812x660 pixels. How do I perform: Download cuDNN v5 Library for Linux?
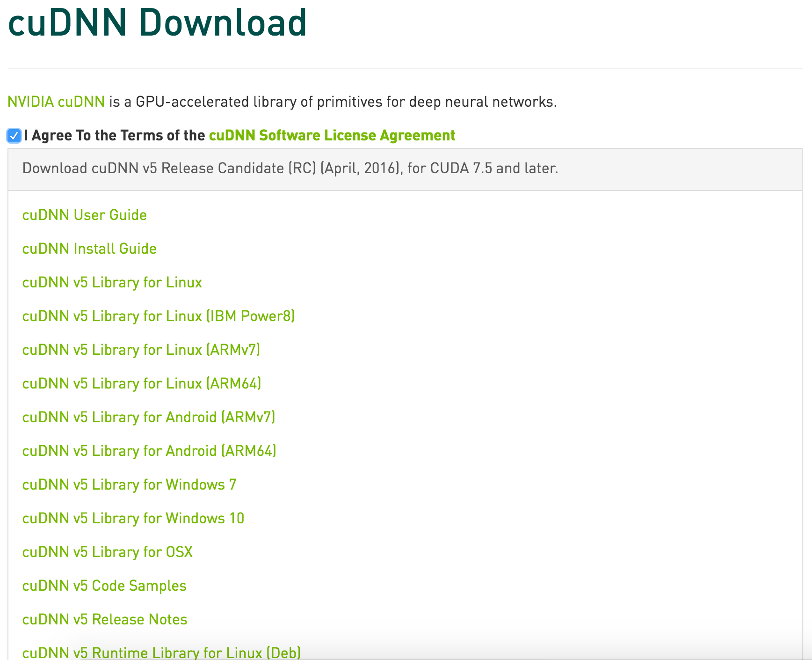pyautogui.click(x=112, y=282)
